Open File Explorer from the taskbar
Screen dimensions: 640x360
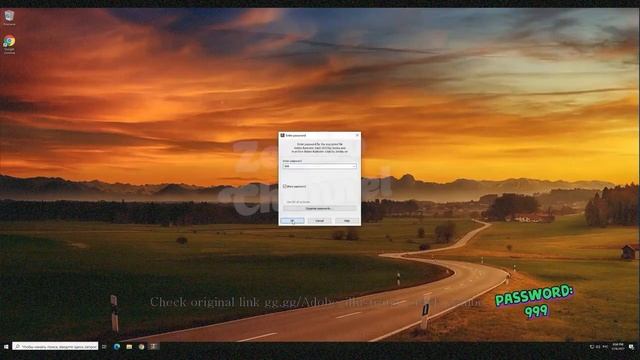pyautogui.click(x=129, y=347)
